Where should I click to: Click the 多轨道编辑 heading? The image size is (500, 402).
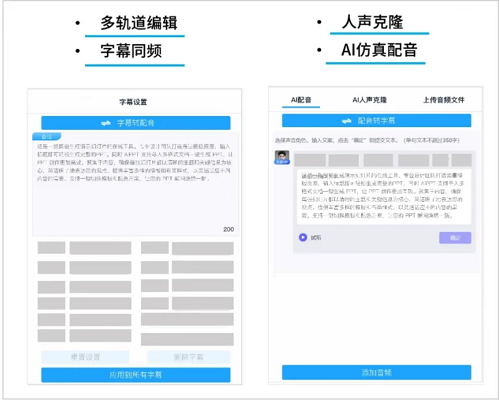pos(139,23)
